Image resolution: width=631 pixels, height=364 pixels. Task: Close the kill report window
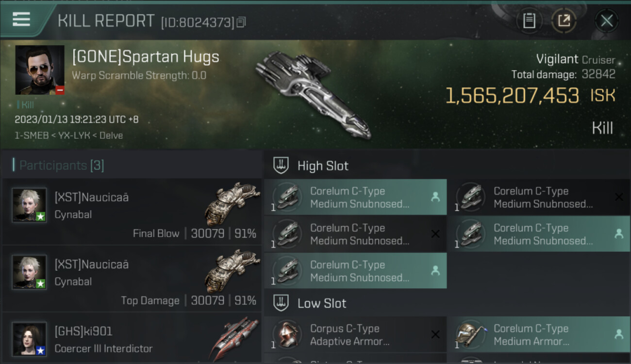click(x=606, y=20)
